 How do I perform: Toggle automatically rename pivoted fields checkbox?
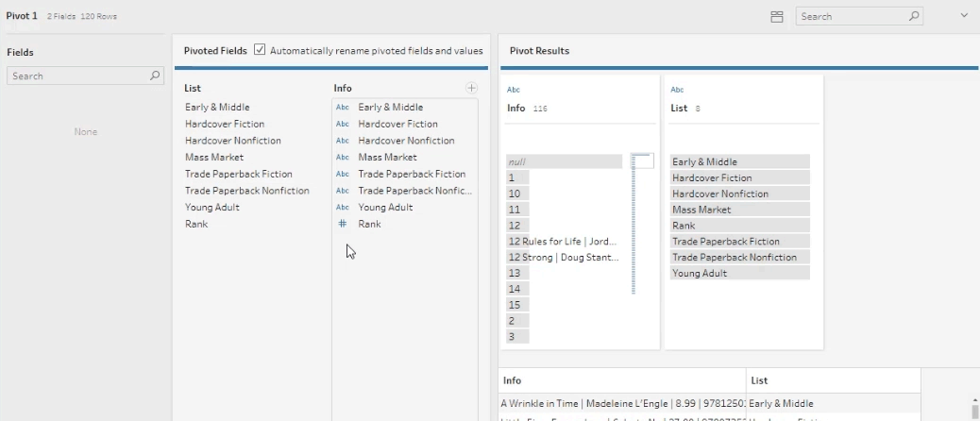pyautogui.click(x=260, y=50)
